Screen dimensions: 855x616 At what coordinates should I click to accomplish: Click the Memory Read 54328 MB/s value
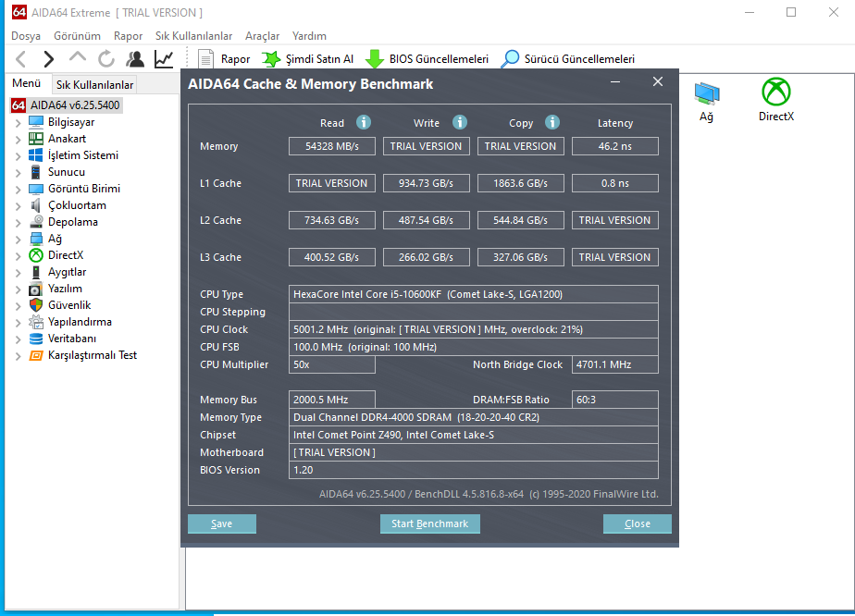point(332,146)
